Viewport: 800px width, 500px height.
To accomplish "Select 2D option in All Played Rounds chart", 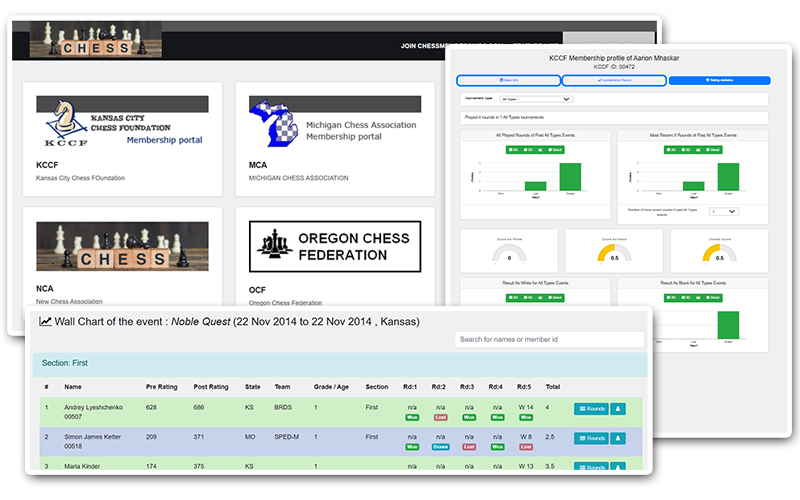I will pos(512,150).
